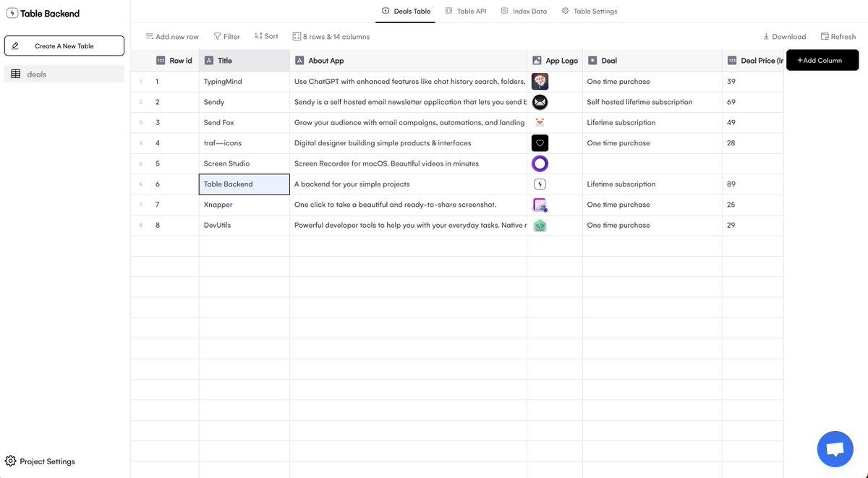The image size is (868, 478).
Task: Click the Self hosted lifetime subscription cell
Action: pos(652,102)
